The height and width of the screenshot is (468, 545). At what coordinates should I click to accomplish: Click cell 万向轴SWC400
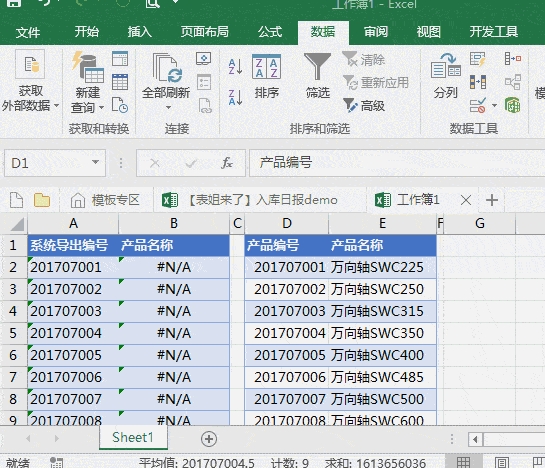tap(382, 355)
